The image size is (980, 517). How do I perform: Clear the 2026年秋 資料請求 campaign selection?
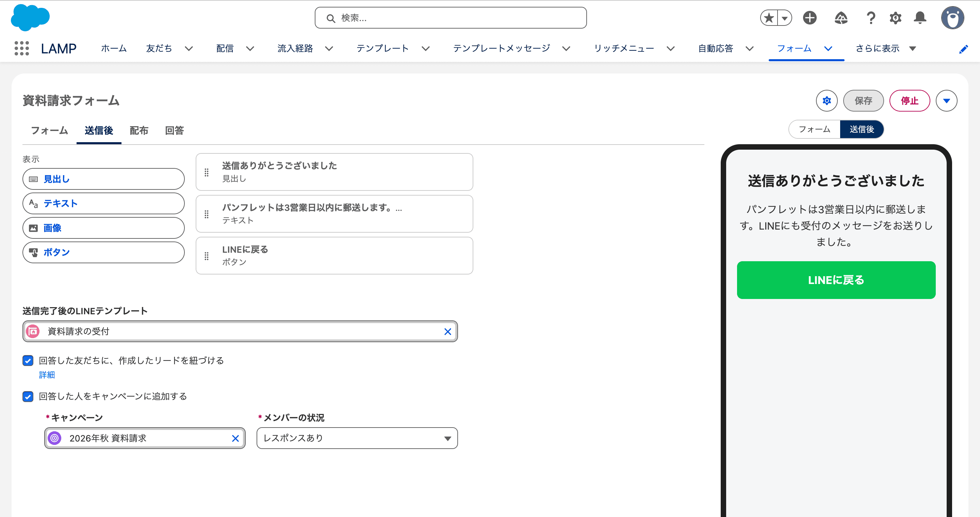[x=235, y=438]
